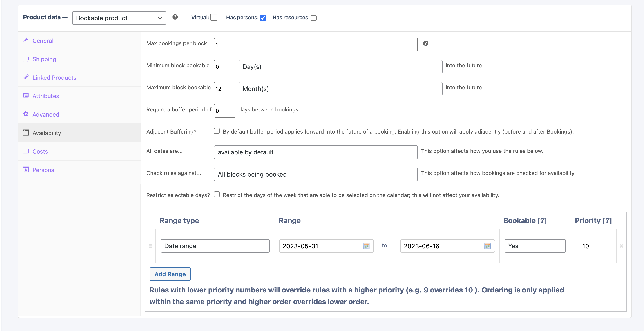Open the 'All blocks being booked' dropdown
The image size is (644, 331).
pos(315,174)
